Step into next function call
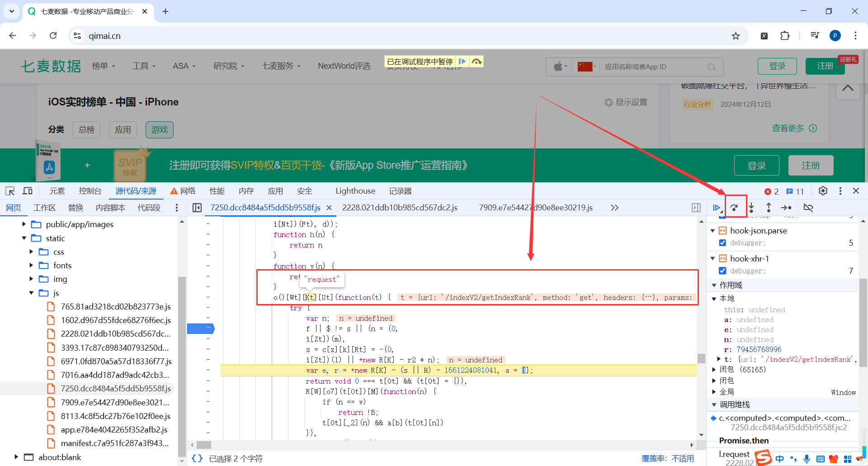The image size is (868, 466). [751, 208]
